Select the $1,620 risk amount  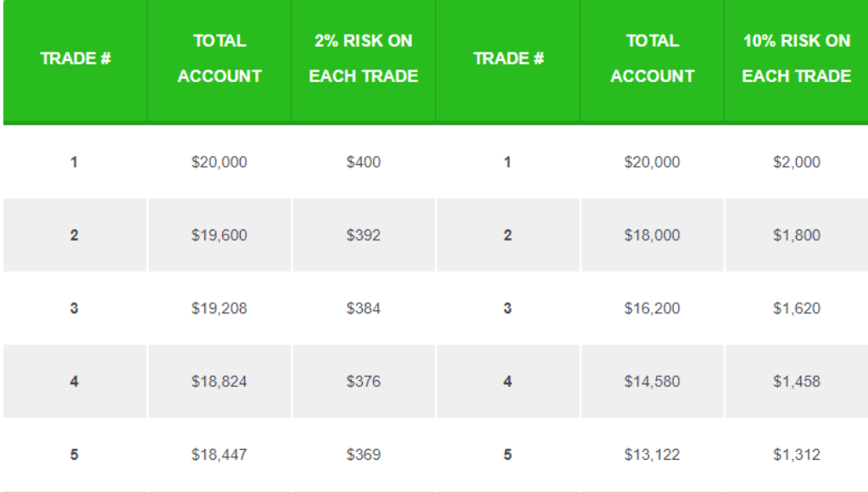coord(797,308)
